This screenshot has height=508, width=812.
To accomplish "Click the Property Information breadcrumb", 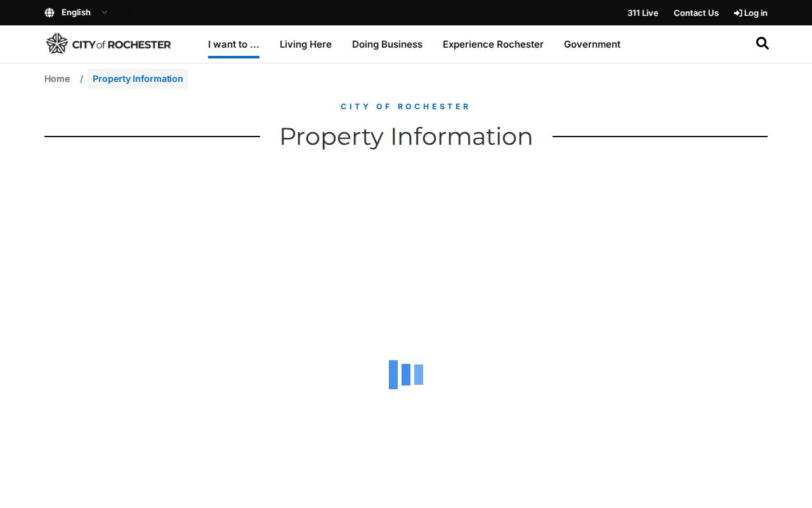I will point(138,79).
